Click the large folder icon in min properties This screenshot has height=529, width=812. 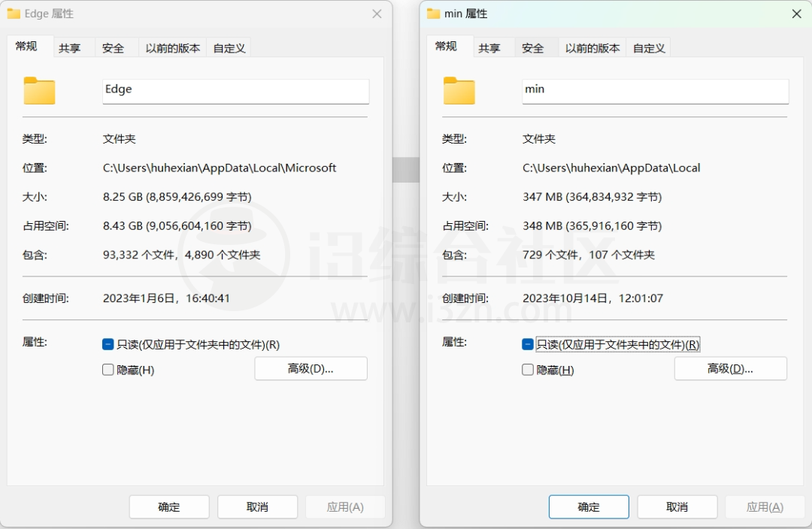tap(459, 91)
